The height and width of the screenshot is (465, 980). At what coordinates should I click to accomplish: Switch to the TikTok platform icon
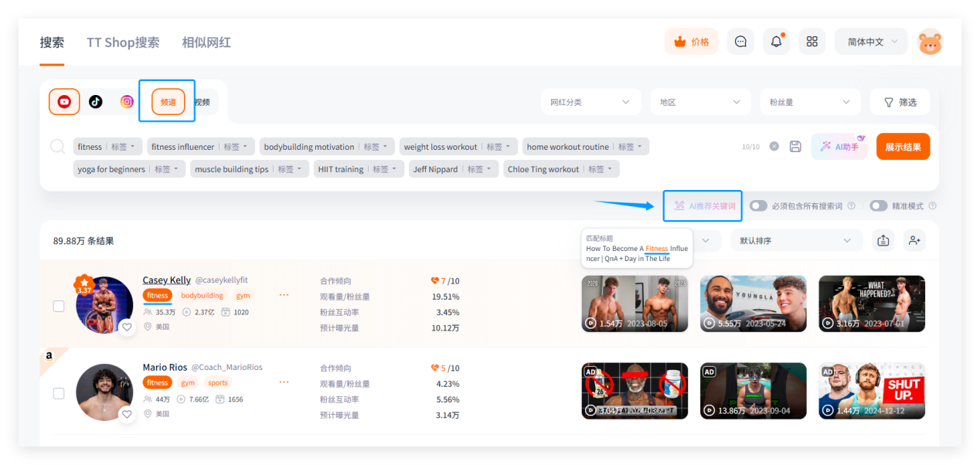click(96, 102)
